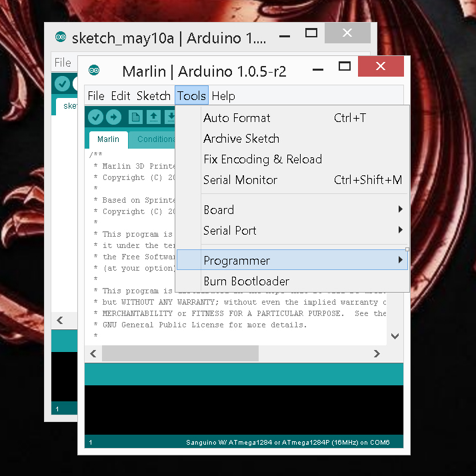Image resolution: width=476 pixels, height=476 pixels.
Task: Click Fix Encoding & Reload option
Action: 263,159
